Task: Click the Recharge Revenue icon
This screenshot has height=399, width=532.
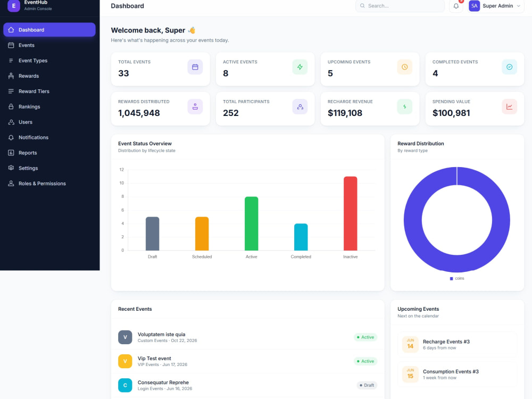Action: coord(405,106)
